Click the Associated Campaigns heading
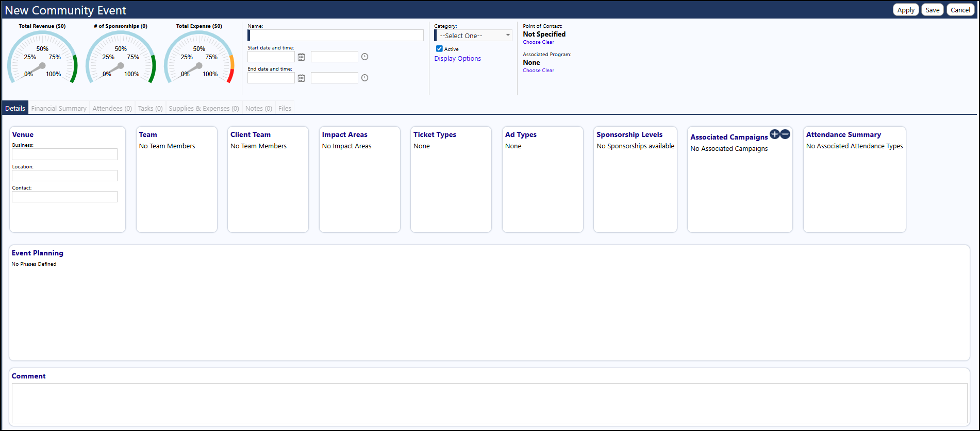The height and width of the screenshot is (431, 980). tap(729, 137)
